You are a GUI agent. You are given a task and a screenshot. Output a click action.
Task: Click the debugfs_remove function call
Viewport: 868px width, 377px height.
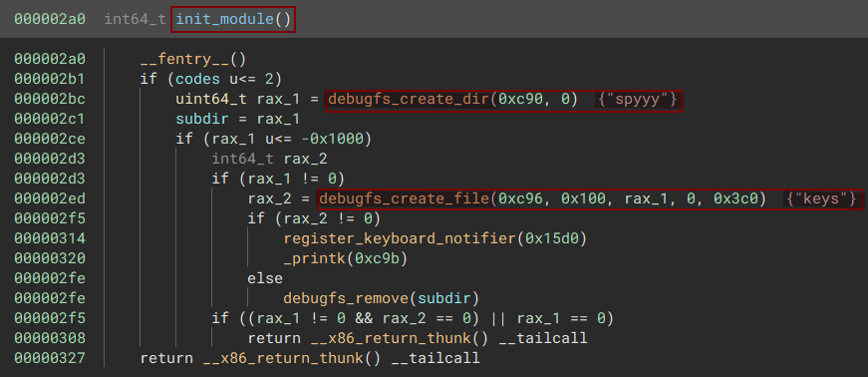(346, 298)
